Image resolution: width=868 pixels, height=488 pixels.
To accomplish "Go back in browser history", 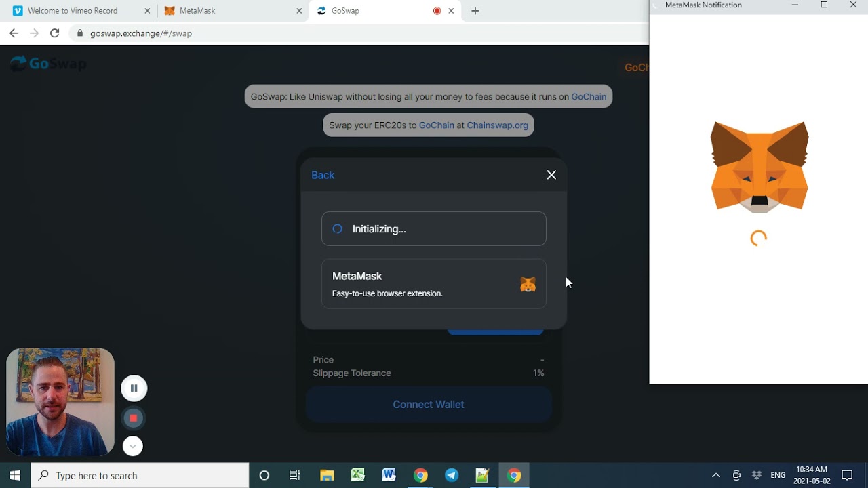I will pyautogui.click(x=14, y=33).
